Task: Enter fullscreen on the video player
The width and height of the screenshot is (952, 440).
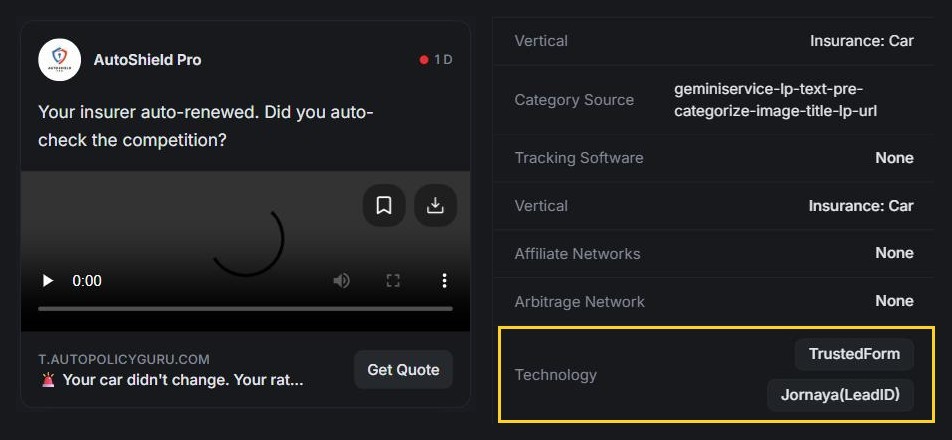Action: (393, 280)
